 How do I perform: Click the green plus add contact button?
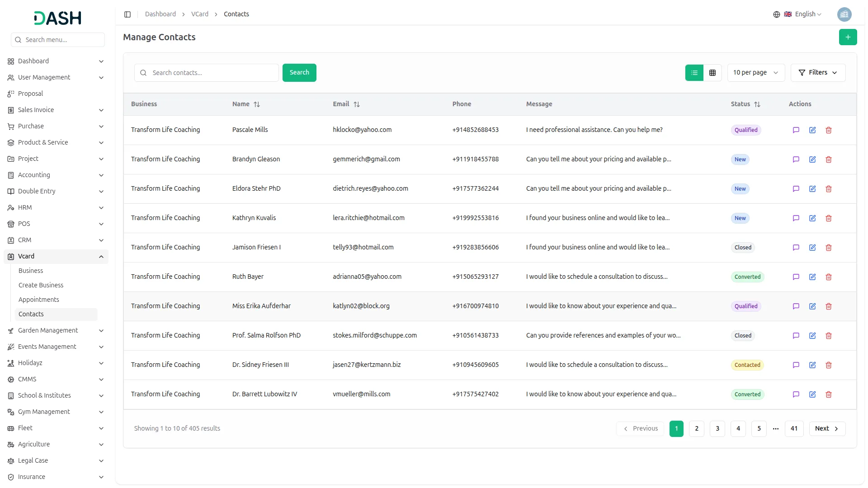click(x=848, y=37)
